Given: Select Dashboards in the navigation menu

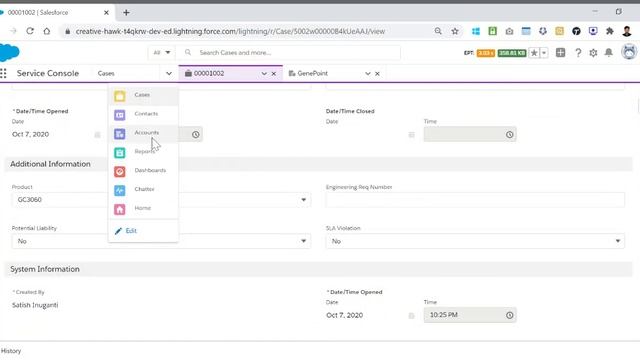Looking at the screenshot, I should [x=143, y=171].
